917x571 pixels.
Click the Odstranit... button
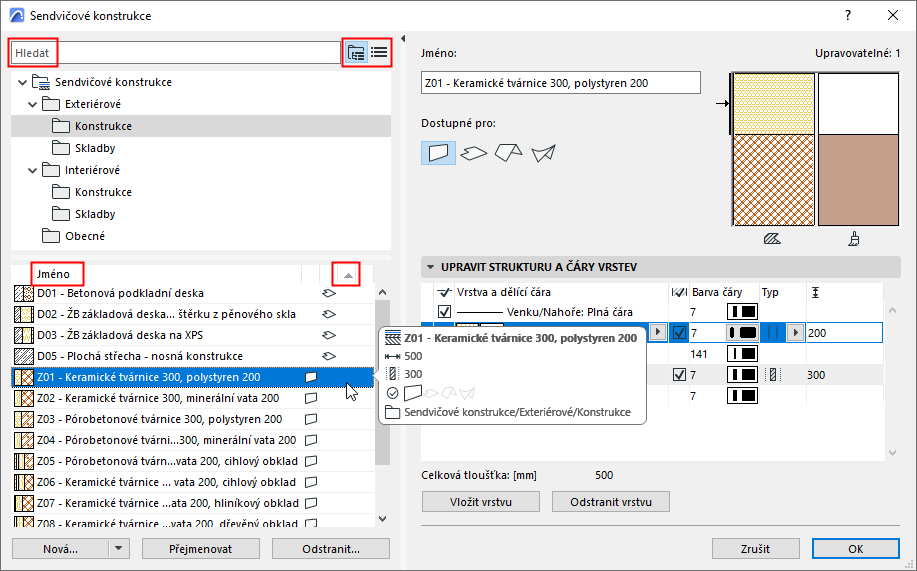coord(331,549)
